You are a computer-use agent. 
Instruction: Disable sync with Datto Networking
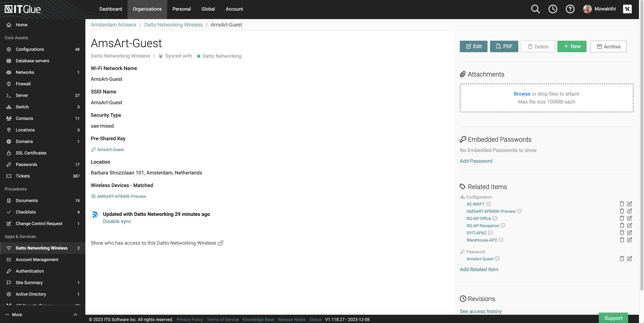117,221
